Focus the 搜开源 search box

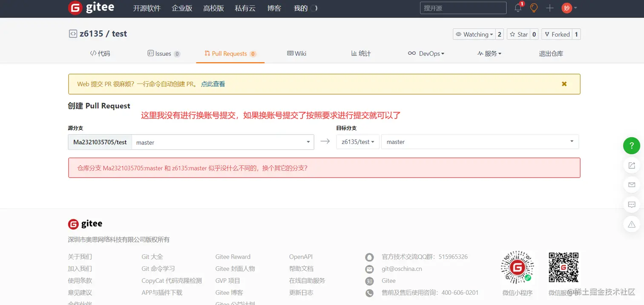pos(463,8)
